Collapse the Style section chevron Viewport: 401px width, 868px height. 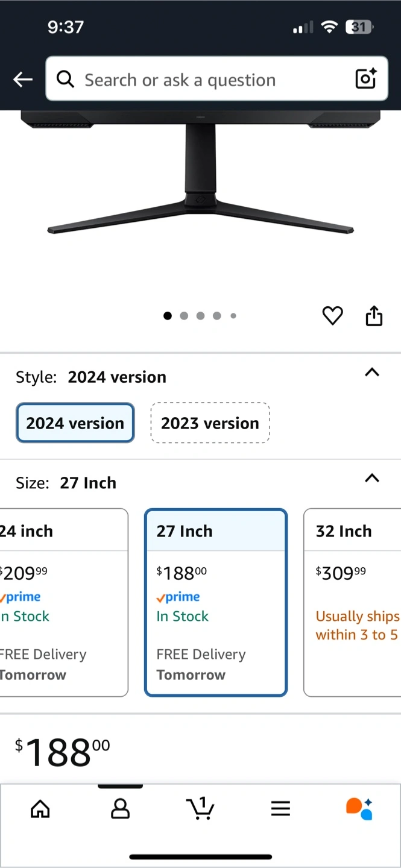[x=372, y=373]
